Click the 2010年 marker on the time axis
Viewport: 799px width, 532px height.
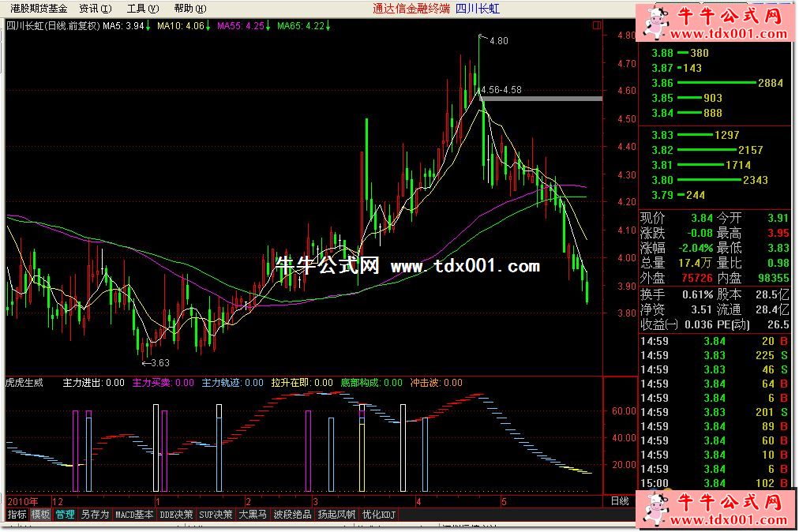coord(23,501)
